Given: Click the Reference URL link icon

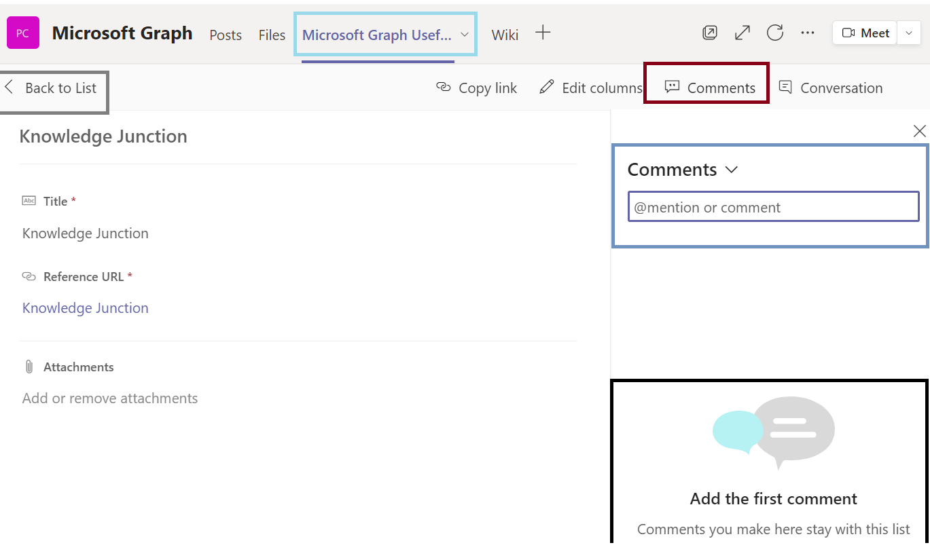Looking at the screenshot, I should pos(29,276).
